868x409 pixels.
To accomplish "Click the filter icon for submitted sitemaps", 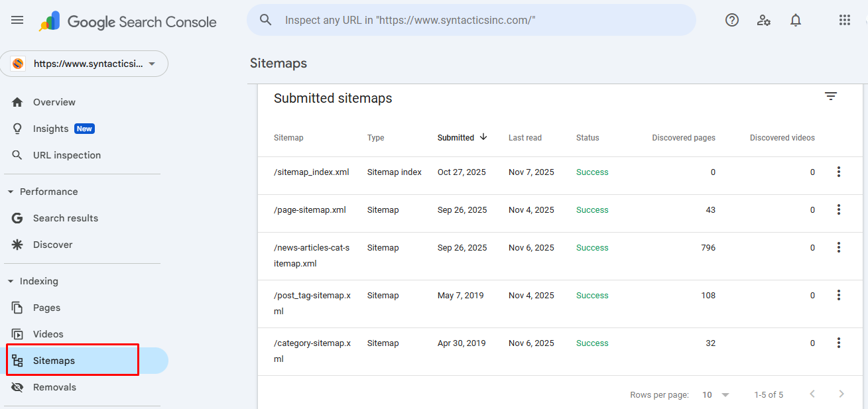I will pyautogui.click(x=831, y=97).
